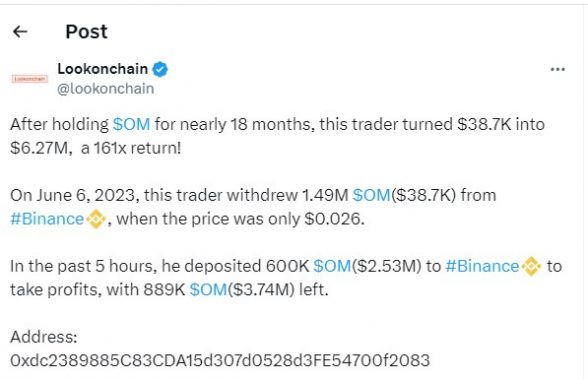Screen dimensions: 588x380
Task: Click Binance logo emoji before 'when the price'
Action: [96, 219]
